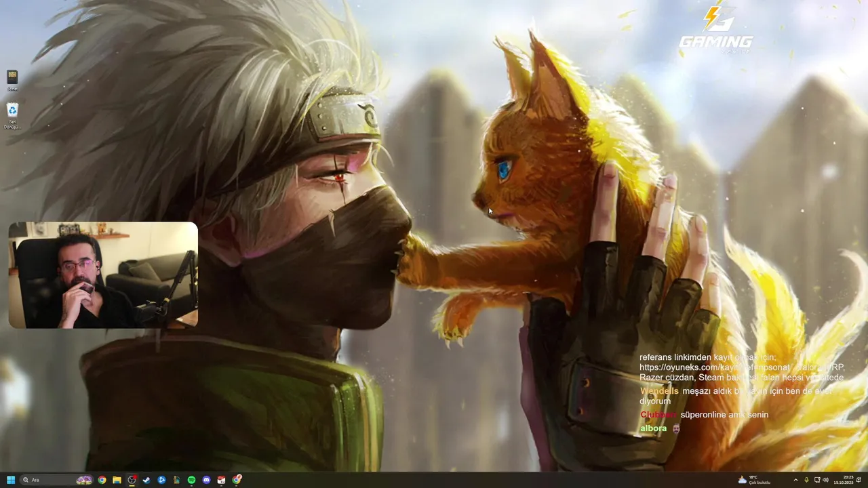Open Google Chrome from the taskbar

coord(102,480)
